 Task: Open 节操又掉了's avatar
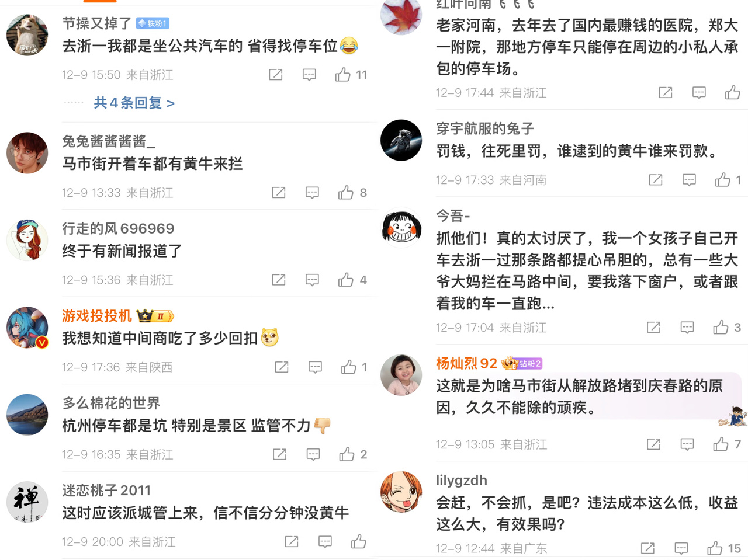(x=27, y=35)
